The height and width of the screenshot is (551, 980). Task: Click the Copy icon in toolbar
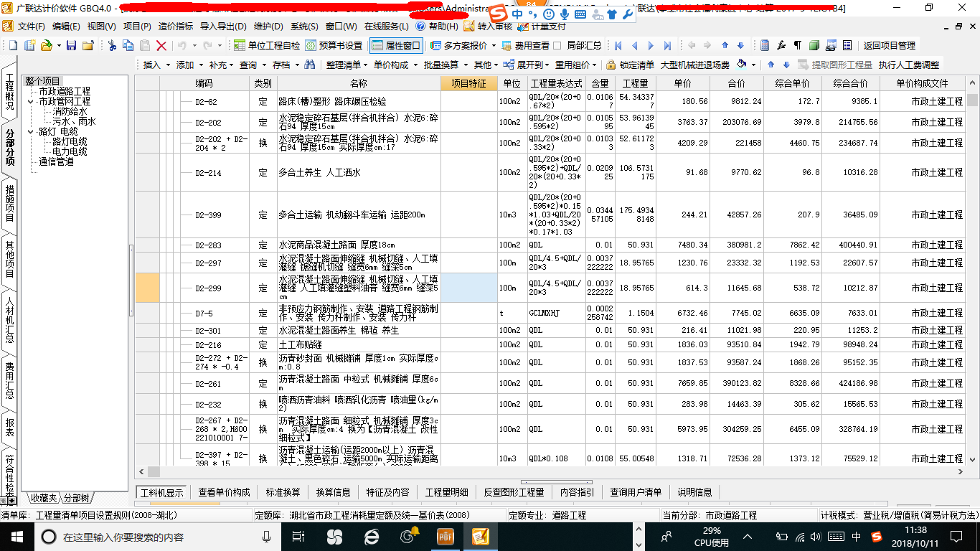(128, 45)
